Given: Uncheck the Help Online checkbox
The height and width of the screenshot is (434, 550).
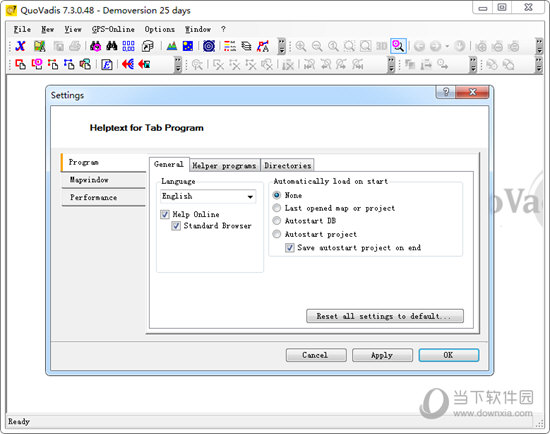Looking at the screenshot, I should point(165,214).
